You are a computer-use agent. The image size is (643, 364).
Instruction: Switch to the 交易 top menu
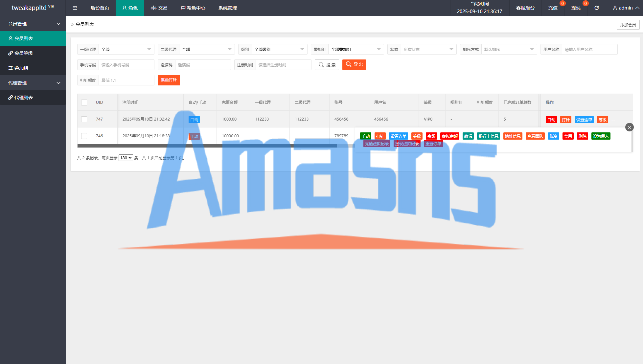[159, 8]
